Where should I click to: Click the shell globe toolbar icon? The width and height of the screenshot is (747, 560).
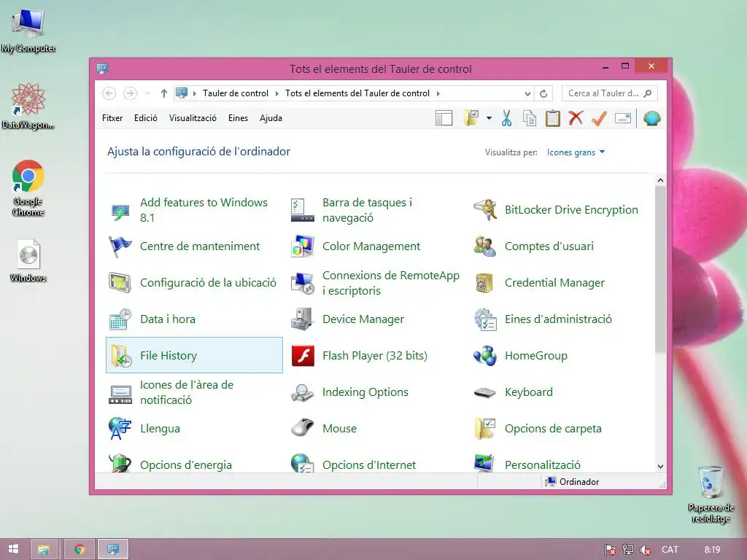(x=651, y=118)
